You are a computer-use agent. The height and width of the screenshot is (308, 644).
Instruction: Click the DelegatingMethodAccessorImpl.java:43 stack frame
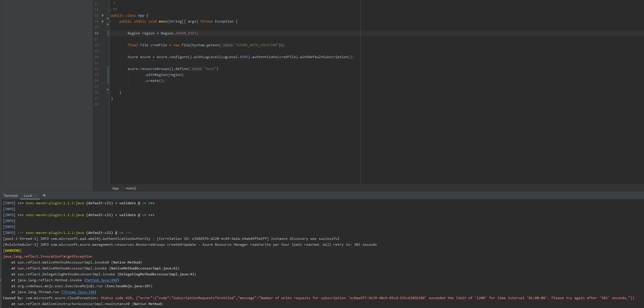pyautogui.click(x=157, y=274)
